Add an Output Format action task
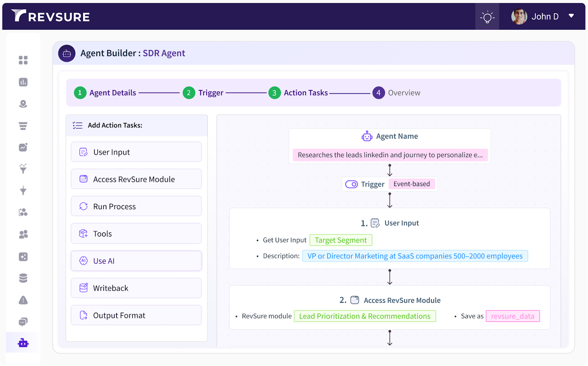588x366 pixels. pyautogui.click(x=136, y=315)
